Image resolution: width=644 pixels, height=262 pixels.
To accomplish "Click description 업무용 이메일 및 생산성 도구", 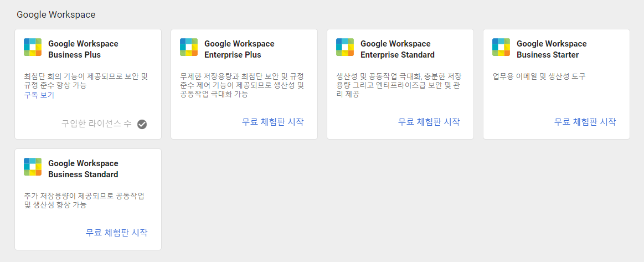I will [x=539, y=76].
